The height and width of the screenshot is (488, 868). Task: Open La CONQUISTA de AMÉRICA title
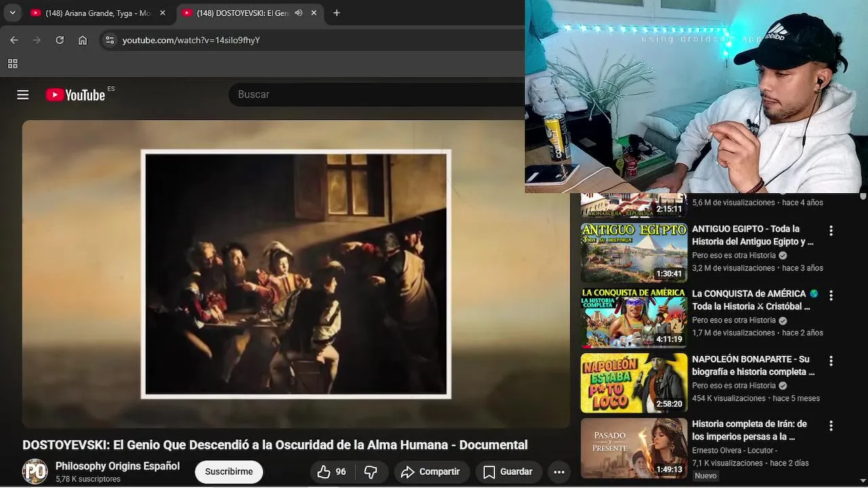[755, 300]
